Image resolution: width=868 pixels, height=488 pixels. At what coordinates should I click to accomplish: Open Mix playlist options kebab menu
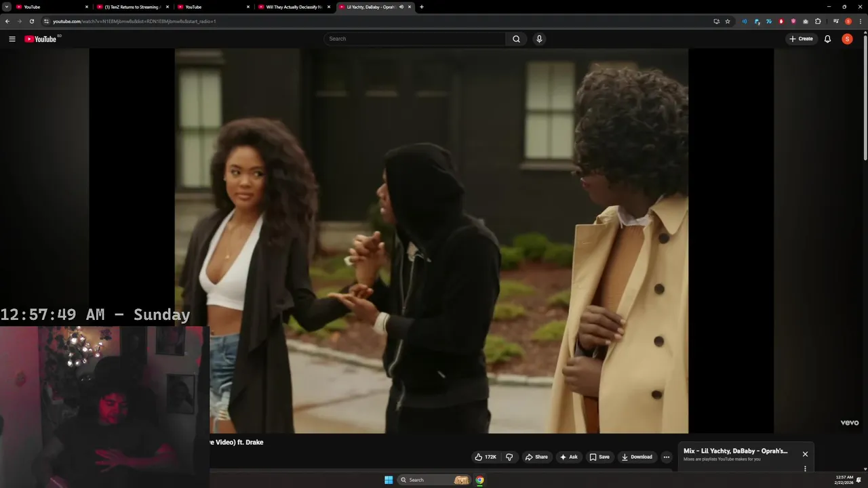805,468
